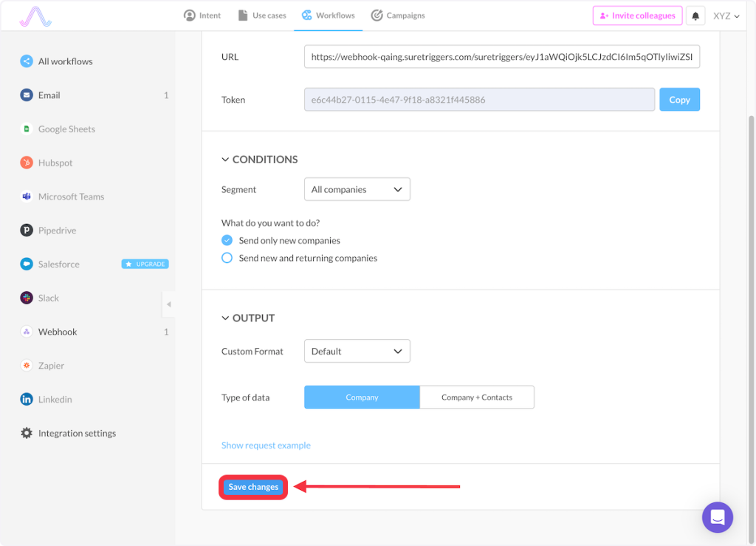Open the Slack integration icon
The height and width of the screenshot is (546, 756).
click(x=27, y=298)
